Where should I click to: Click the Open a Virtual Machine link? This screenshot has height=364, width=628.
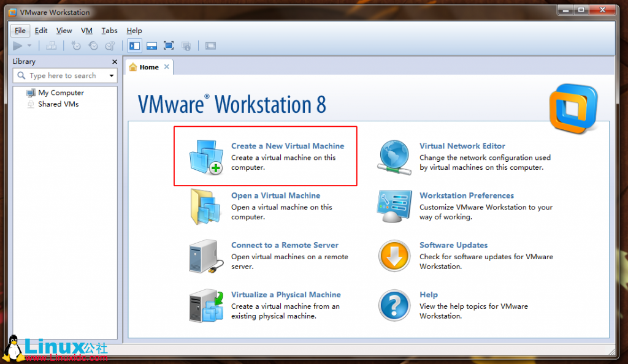coord(275,195)
